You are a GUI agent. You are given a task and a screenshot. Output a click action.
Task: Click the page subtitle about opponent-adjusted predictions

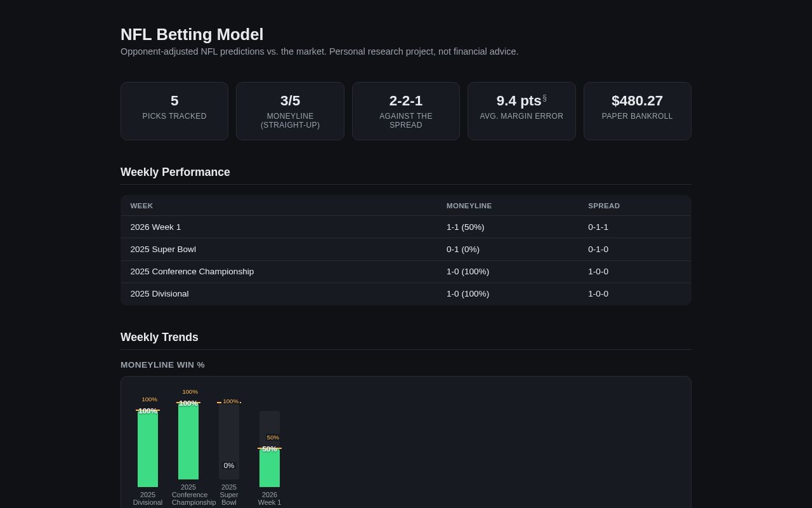[319, 51]
